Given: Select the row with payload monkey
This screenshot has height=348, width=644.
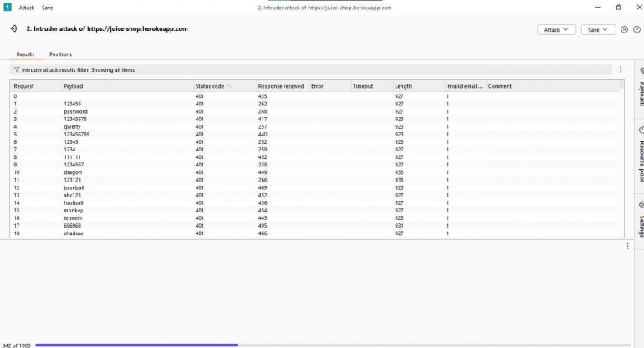Looking at the screenshot, I should tap(314, 210).
